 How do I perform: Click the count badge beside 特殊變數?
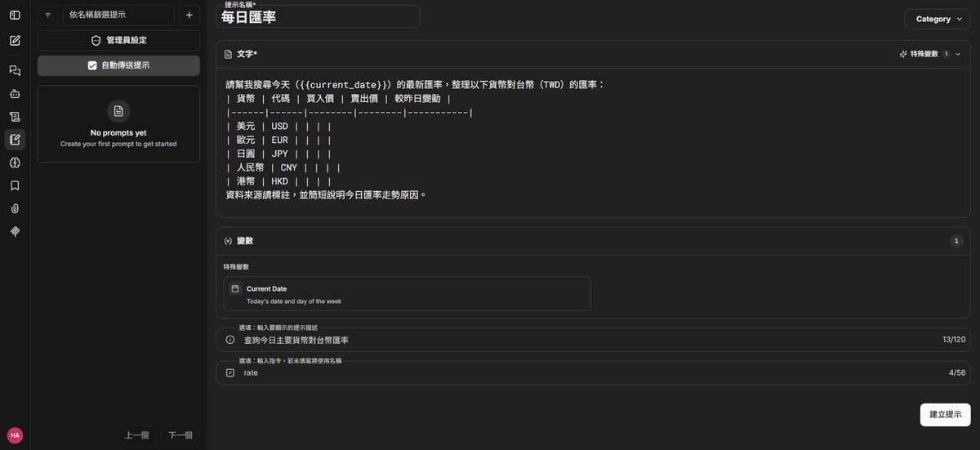[946, 54]
